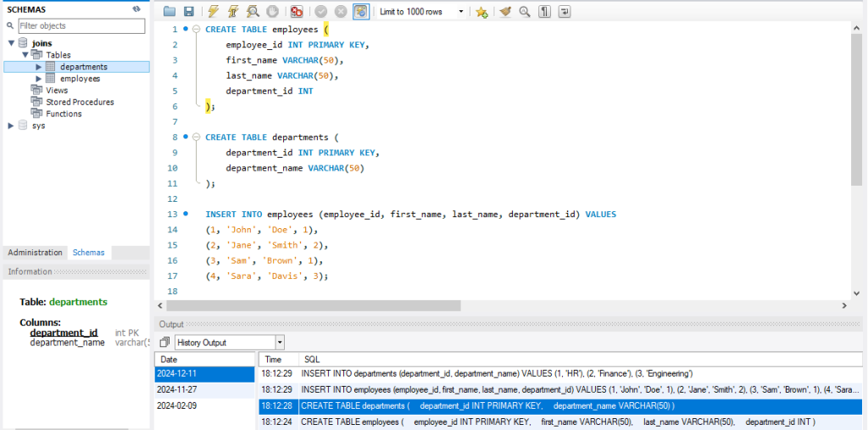Image resolution: width=868 pixels, height=430 pixels.
Task: Switch to the Schemas tab
Action: (88, 252)
